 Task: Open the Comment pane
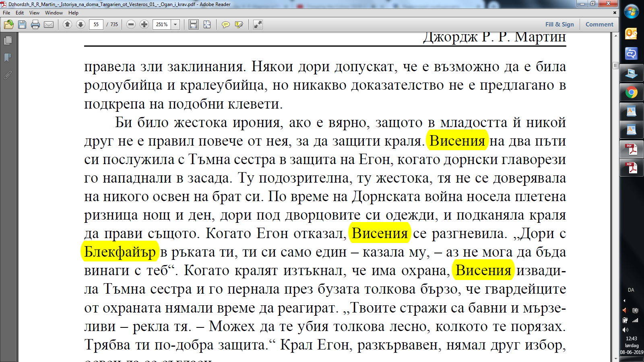point(599,24)
